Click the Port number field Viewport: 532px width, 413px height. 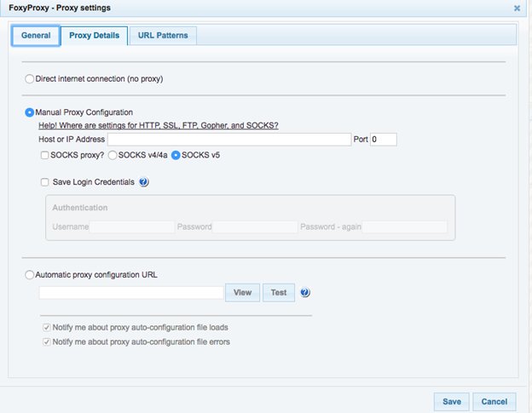point(384,140)
